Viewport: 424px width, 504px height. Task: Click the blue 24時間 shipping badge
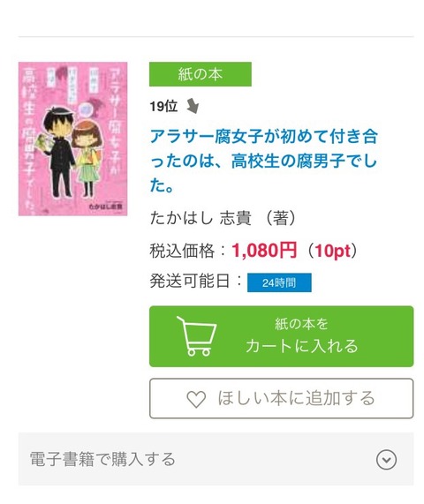pos(279,282)
